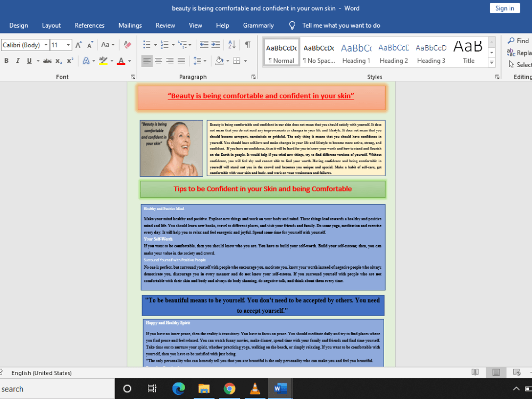Click Select button in Editing group
The height and width of the screenshot is (399, 532).
click(519, 64)
